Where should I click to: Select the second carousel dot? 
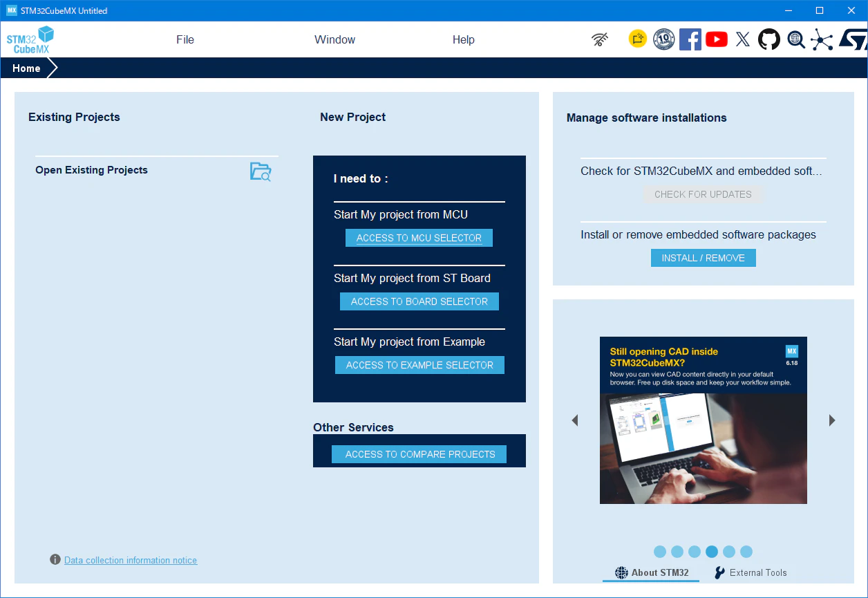677,552
